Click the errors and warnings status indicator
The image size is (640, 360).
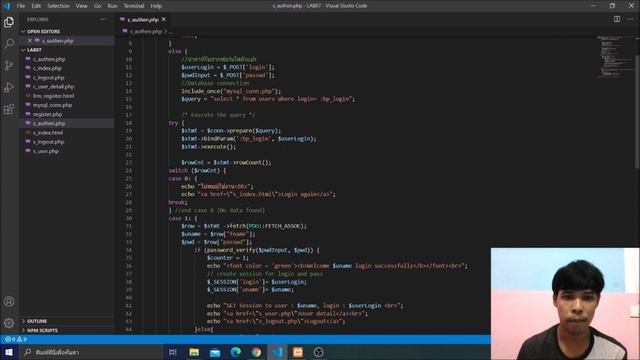pyautogui.click(x=16, y=339)
